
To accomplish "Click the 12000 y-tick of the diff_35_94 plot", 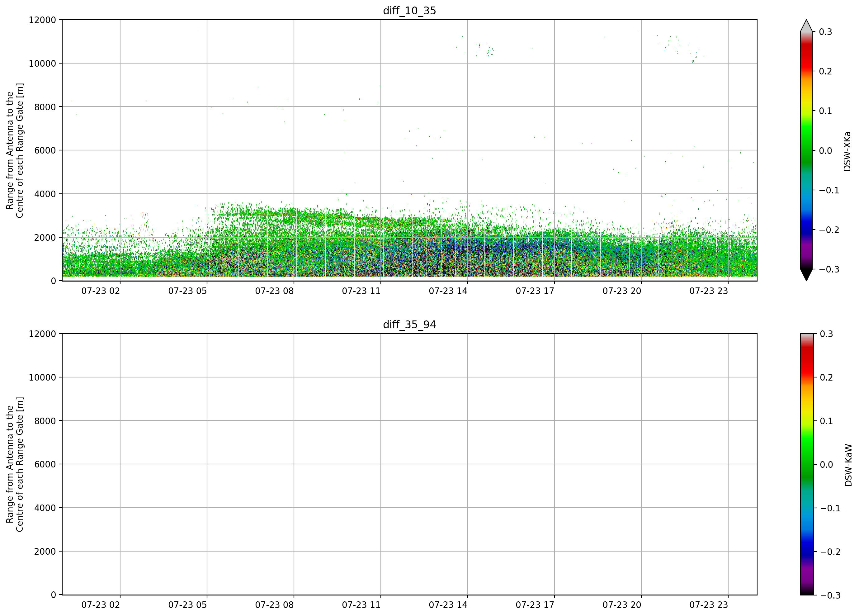I will coord(42,334).
